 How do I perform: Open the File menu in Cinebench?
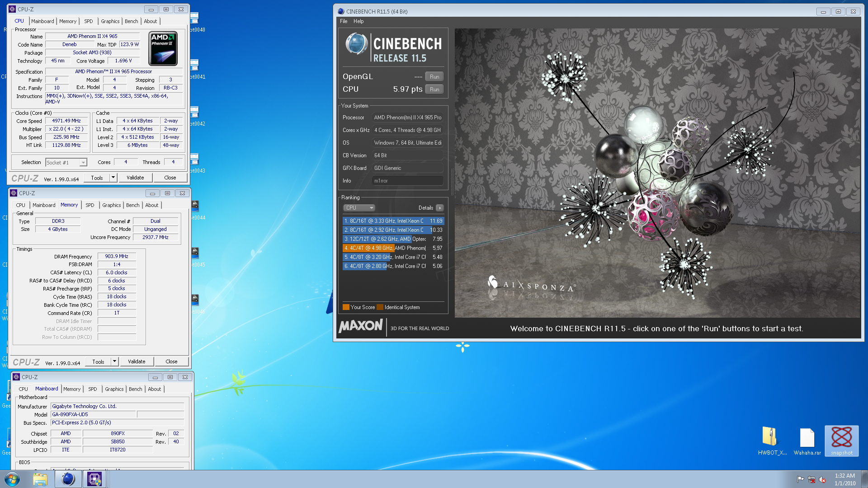pos(344,21)
